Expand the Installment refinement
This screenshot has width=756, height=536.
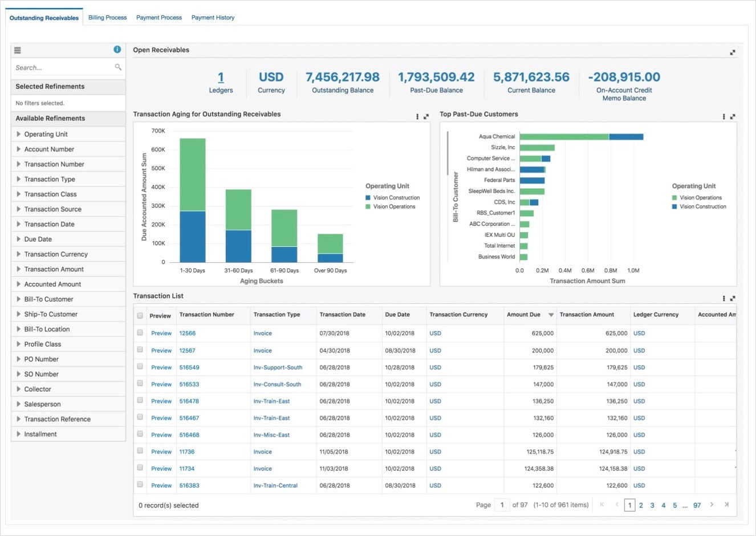click(x=19, y=434)
